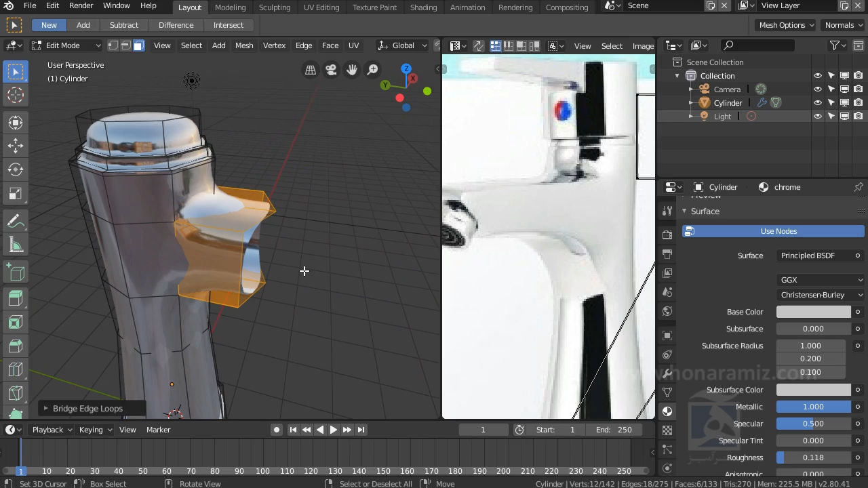Choose the Move tool
868x488 pixels.
click(15, 146)
